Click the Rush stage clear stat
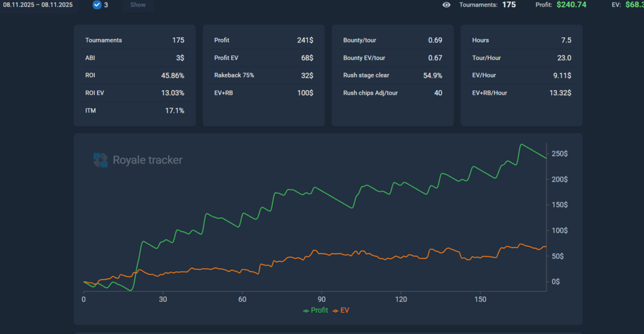The width and height of the screenshot is (644, 334). 392,75
